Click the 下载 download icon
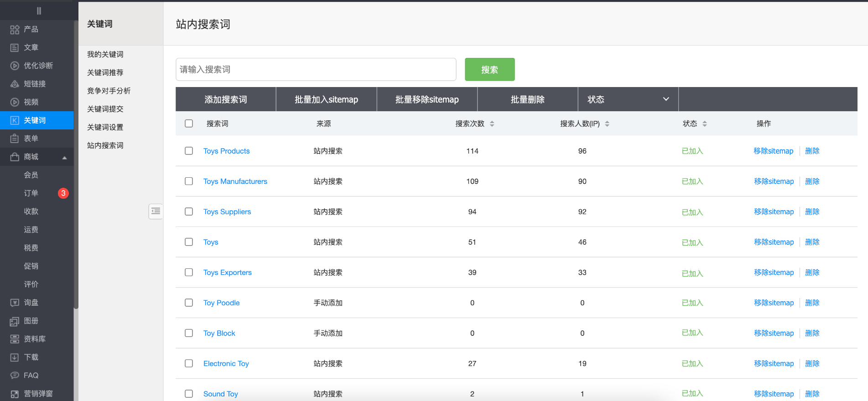This screenshot has height=401, width=868. click(15, 358)
